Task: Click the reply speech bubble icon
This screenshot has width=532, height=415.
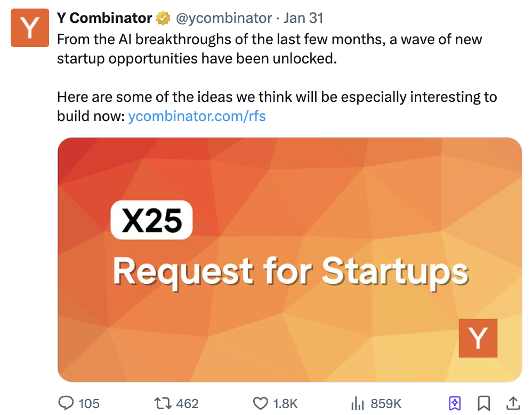Action: pyautogui.click(x=65, y=404)
